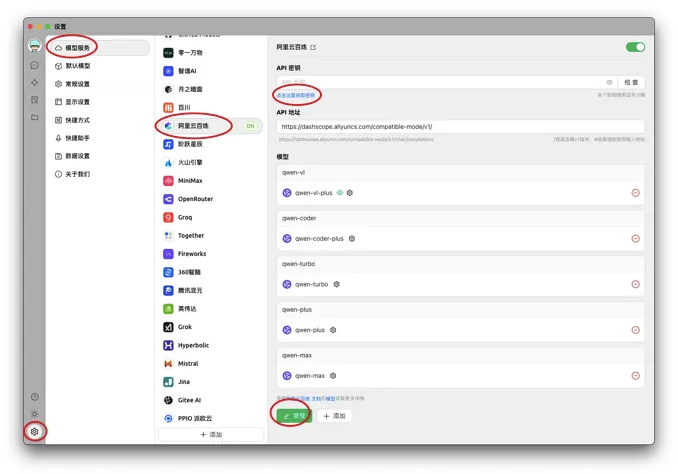Click 添加 button next to 管理

pos(334,416)
